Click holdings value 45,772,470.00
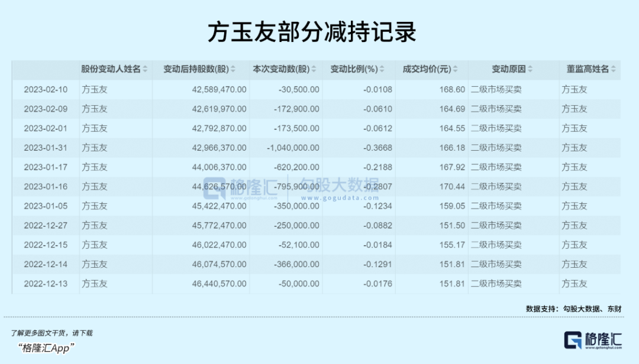Screen dimensions: 639x364 point(220,226)
